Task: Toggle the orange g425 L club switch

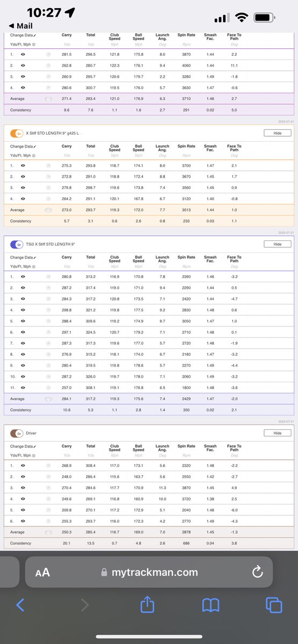Action: [x=16, y=133]
